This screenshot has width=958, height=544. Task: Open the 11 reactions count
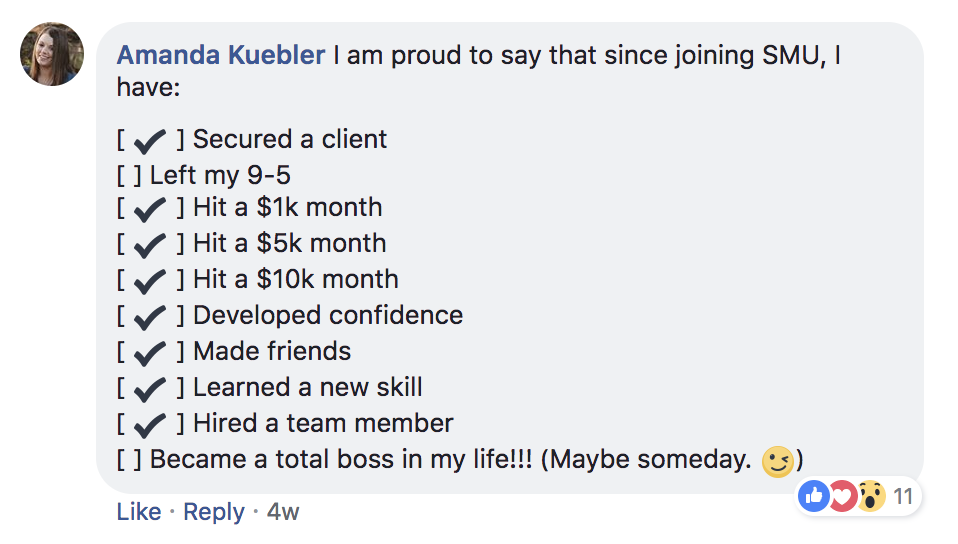(902, 496)
